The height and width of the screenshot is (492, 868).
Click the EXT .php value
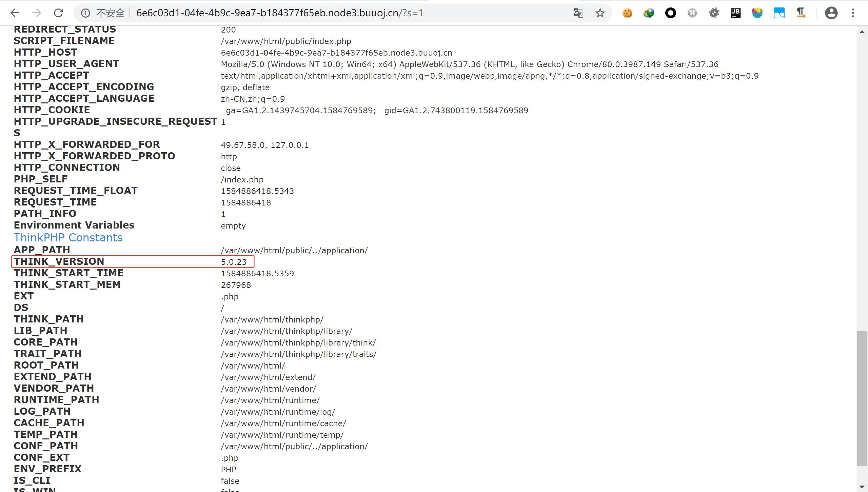click(x=230, y=297)
